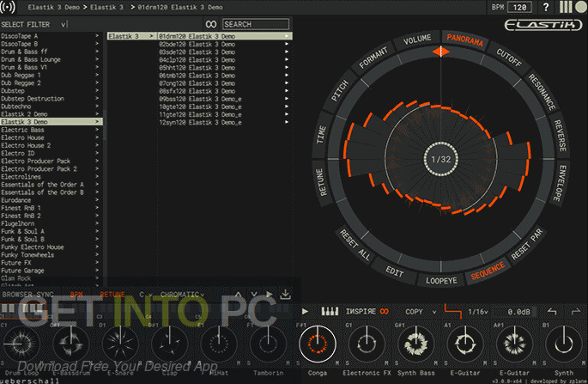Screen dimensions: 588x384
Task: Select the B1 Synth pad
Action: pos(564,344)
